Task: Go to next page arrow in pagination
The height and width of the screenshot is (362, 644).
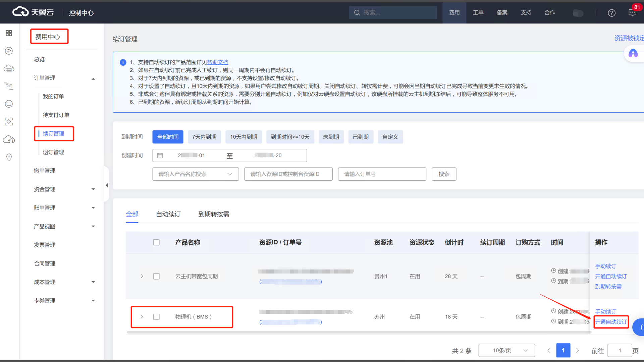Action: pyautogui.click(x=578, y=351)
